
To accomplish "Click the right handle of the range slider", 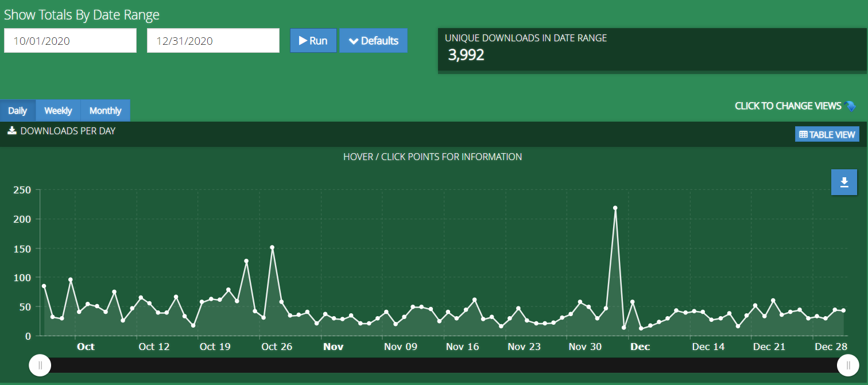I will [848, 365].
